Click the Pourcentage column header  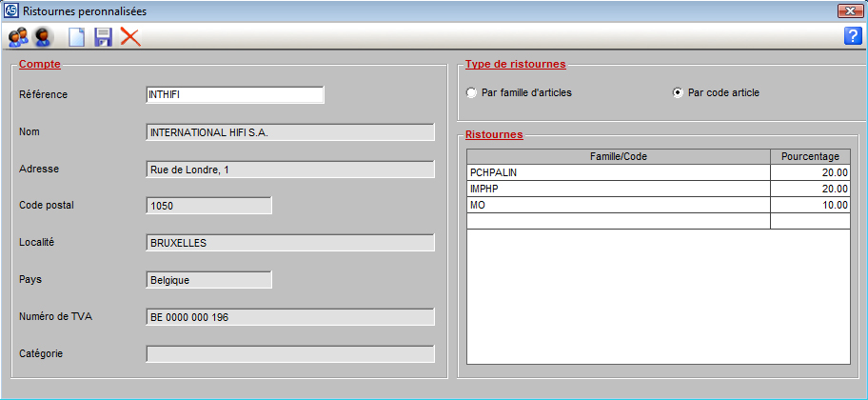(809, 156)
